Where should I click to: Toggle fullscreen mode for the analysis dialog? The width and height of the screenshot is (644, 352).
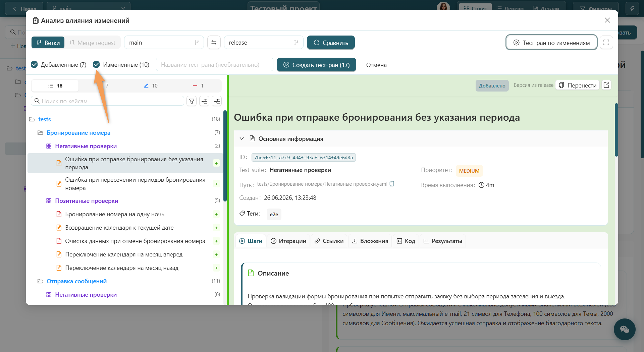click(606, 43)
